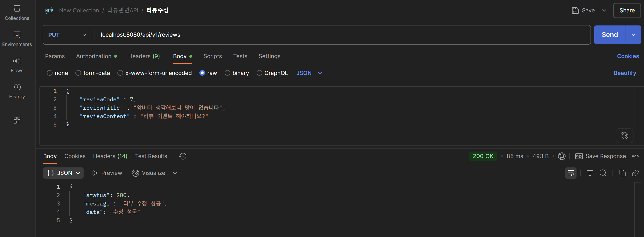Toggle the word wrap icon in response
This screenshot has width=644, height=237.
pos(571,173)
